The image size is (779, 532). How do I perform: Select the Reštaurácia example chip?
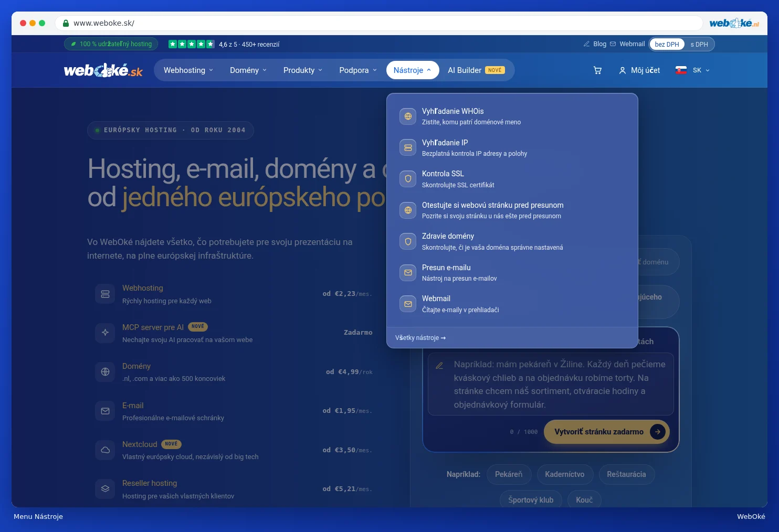[626, 474]
